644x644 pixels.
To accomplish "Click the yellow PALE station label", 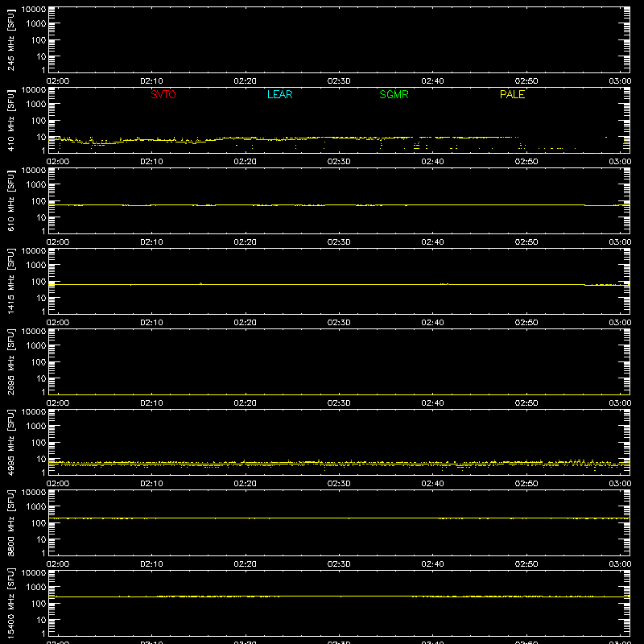I will (x=512, y=94).
